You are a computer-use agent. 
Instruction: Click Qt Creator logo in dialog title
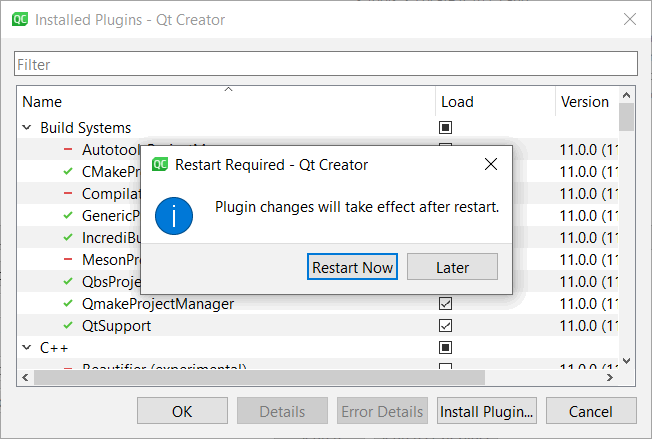(x=159, y=164)
